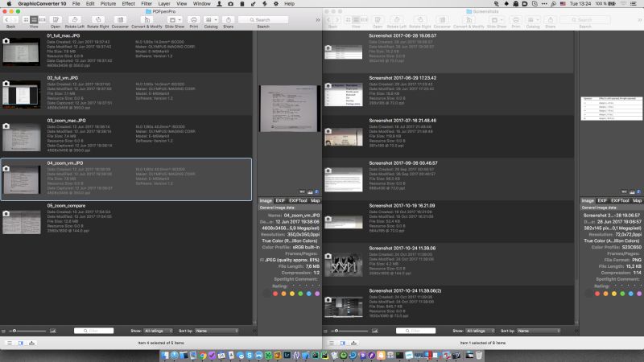Viewport: 644px width, 362px height.
Task: Toggle preview pane button in PDFpenPro status bar
Action: pos(21,343)
